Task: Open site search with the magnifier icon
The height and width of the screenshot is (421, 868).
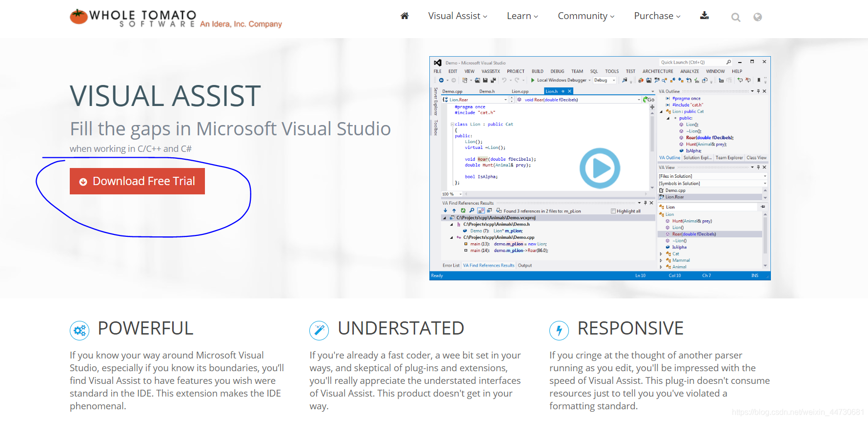Action: point(736,17)
